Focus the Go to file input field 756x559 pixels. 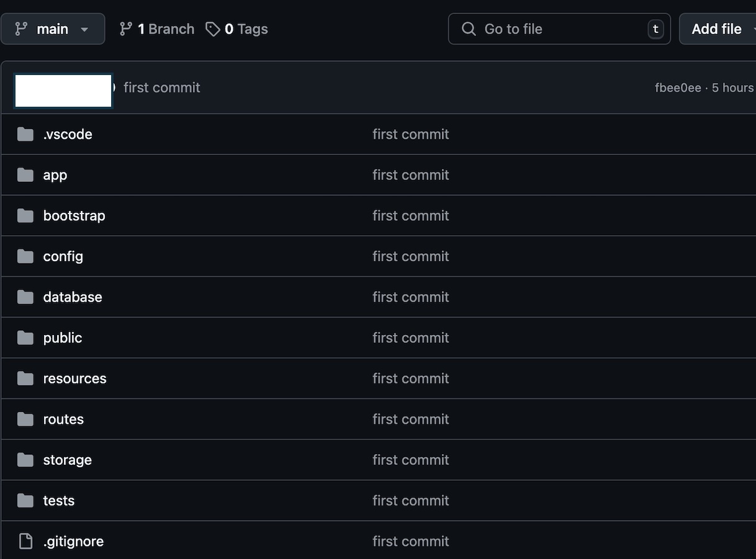pyautogui.click(x=559, y=29)
